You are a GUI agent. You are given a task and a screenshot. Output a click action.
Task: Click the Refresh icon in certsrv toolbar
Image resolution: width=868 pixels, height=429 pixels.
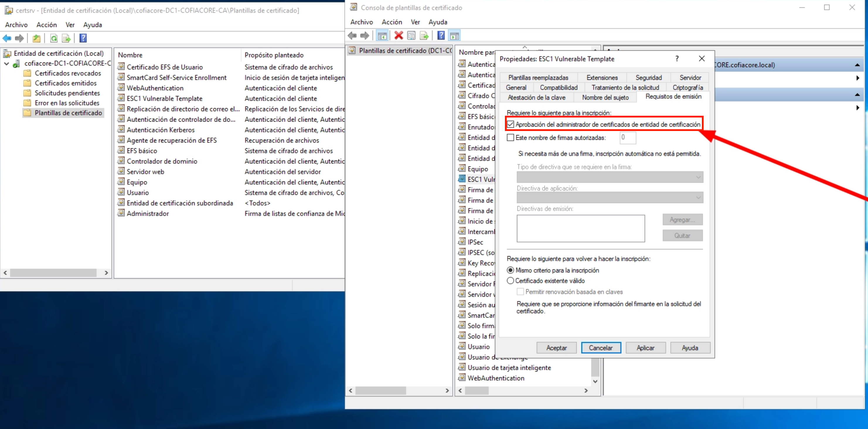point(54,38)
